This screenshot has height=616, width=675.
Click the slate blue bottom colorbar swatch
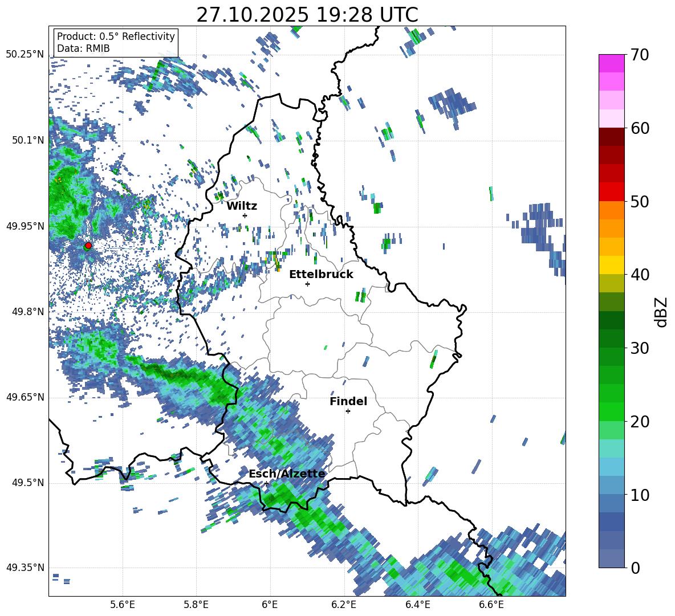click(x=611, y=558)
